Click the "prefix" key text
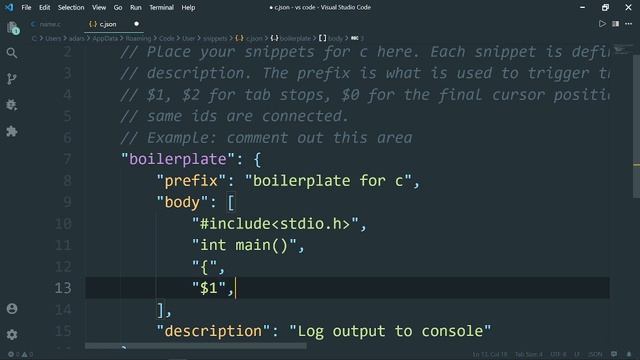 191,180
